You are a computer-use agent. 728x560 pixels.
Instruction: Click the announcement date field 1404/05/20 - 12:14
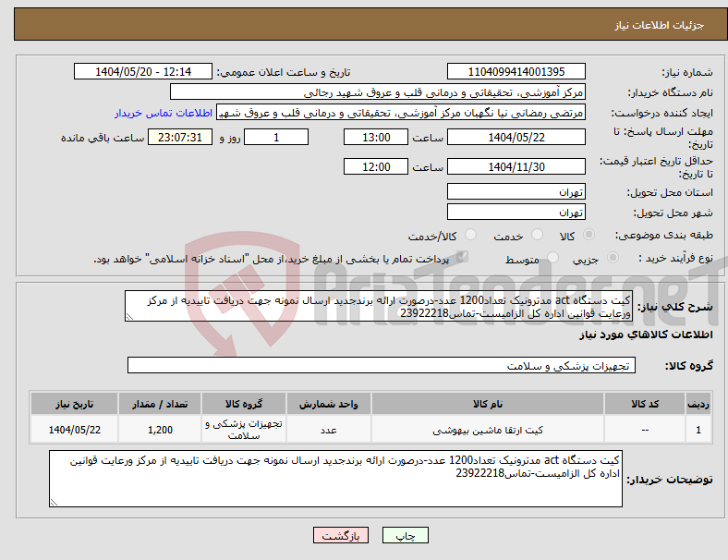click(143, 71)
